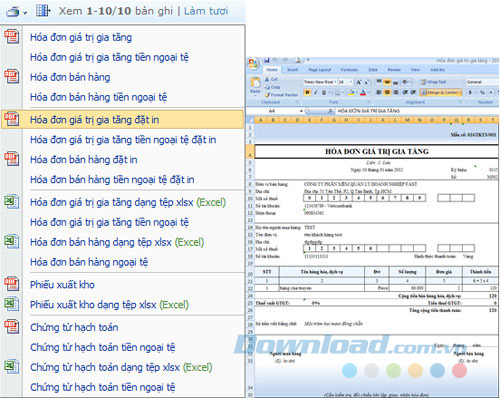Click the Excel formula bar text
The height and width of the screenshot is (398, 500).
click(x=368, y=111)
